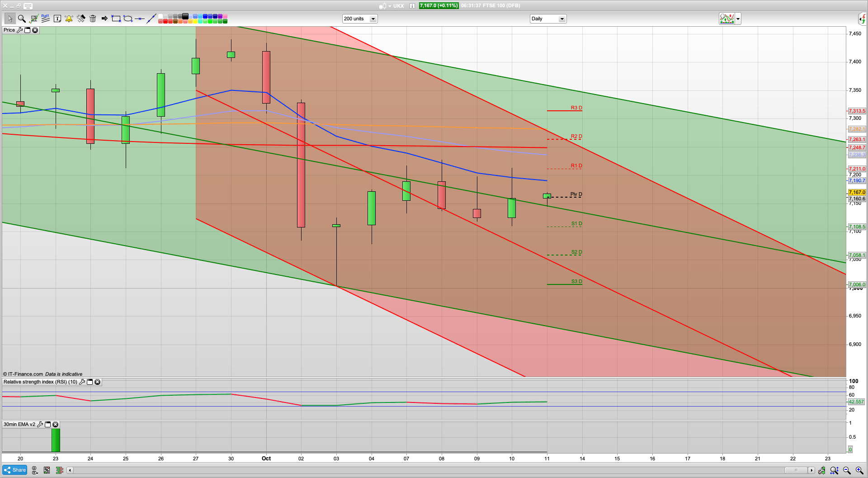Click the Oct date label on time axis
868x478 pixels.
pos(266,458)
